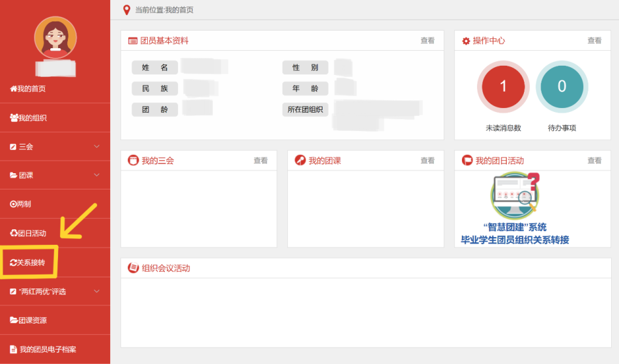The height and width of the screenshot is (364, 619).
Task: Click the 姓 名 field label
Action: click(x=155, y=68)
